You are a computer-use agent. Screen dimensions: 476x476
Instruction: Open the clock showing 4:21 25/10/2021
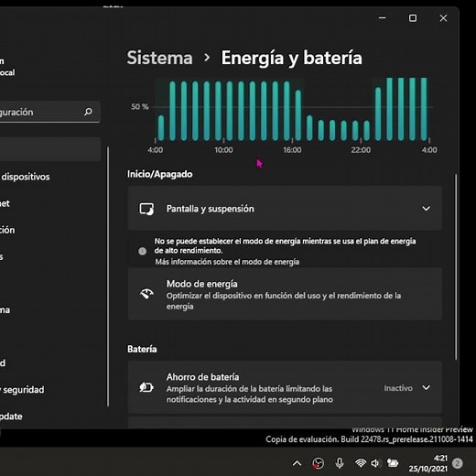(x=428, y=463)
